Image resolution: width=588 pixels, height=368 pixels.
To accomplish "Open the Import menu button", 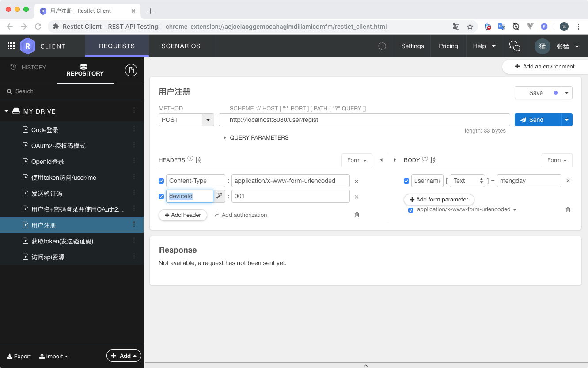I will pos(53,356).
